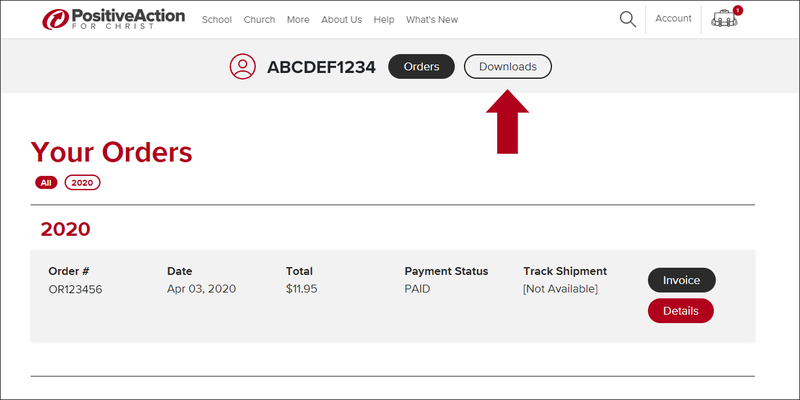Open Details for order OR123456
The height and width of the screenshot is (400, 800).
(x=681, y=311)
